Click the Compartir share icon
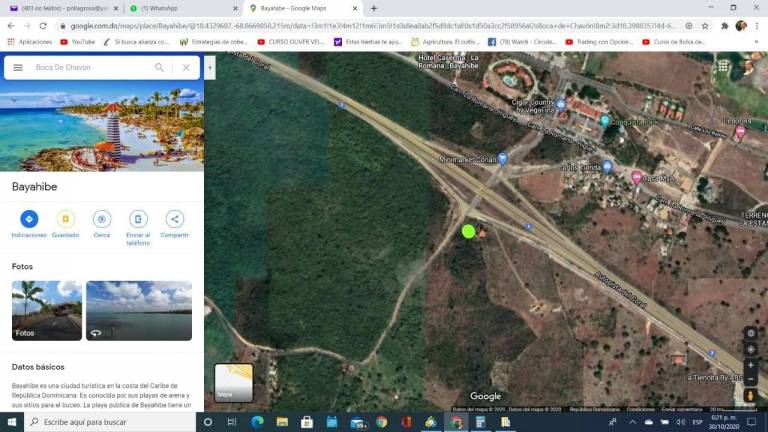The image size is (768, 432). point(174,219)
